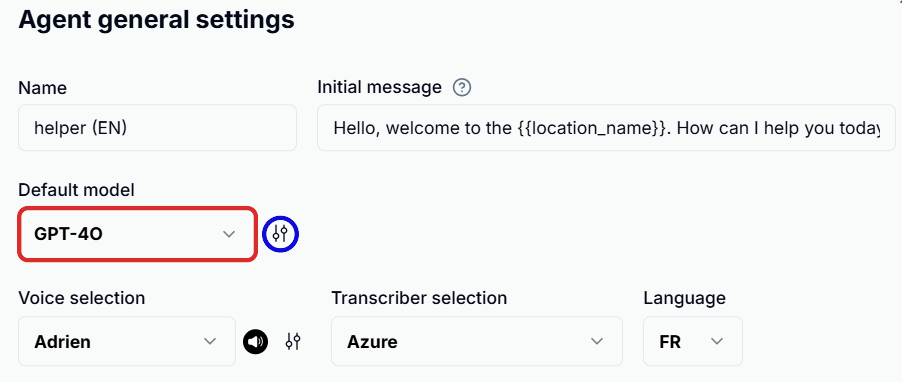Click the Default model label

(77, 190)
